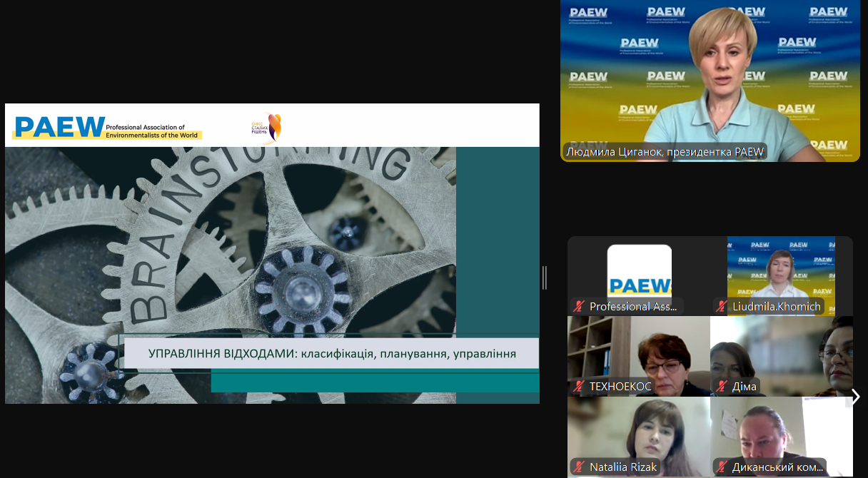Select the Professional Association PAEW avatar tile

[639, 271]
